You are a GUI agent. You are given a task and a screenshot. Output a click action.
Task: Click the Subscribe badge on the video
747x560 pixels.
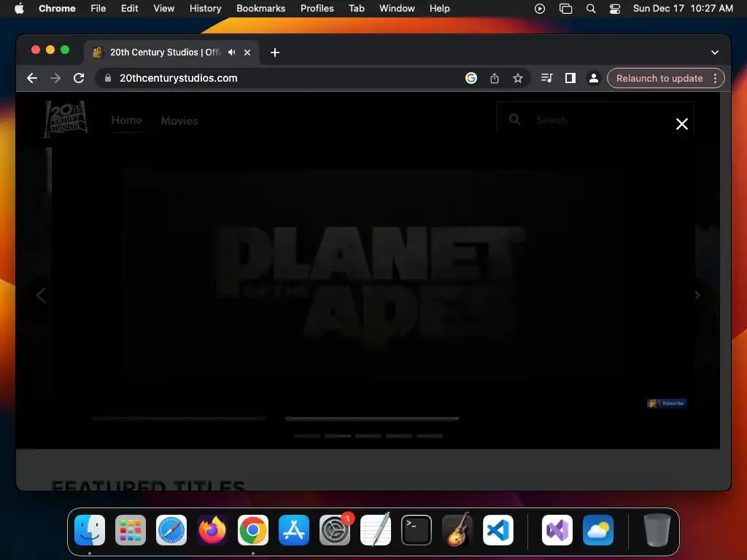click(x=667, y=403)
